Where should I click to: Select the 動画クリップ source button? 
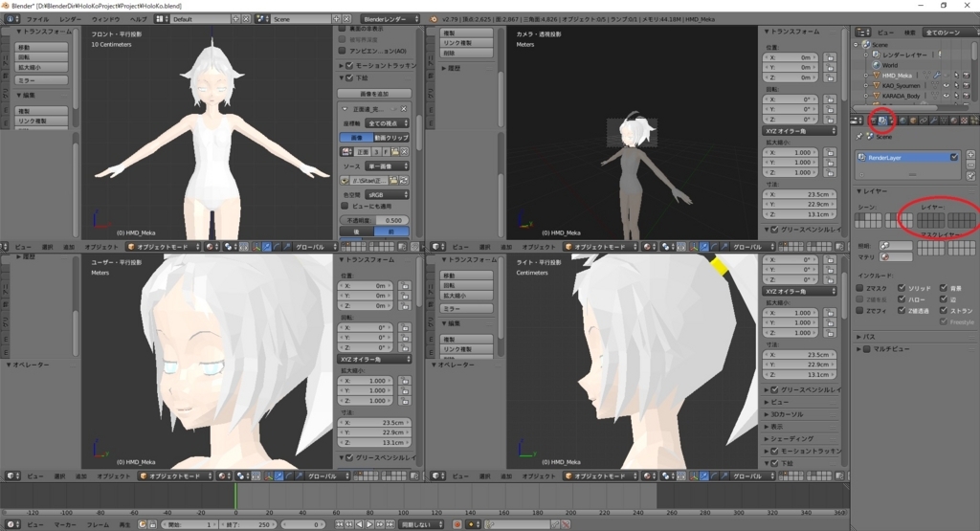coord(391,138)
